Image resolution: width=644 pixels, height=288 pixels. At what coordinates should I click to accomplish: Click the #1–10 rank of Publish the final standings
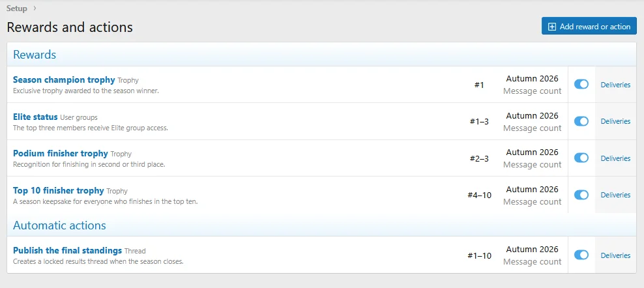click(479, 255)
